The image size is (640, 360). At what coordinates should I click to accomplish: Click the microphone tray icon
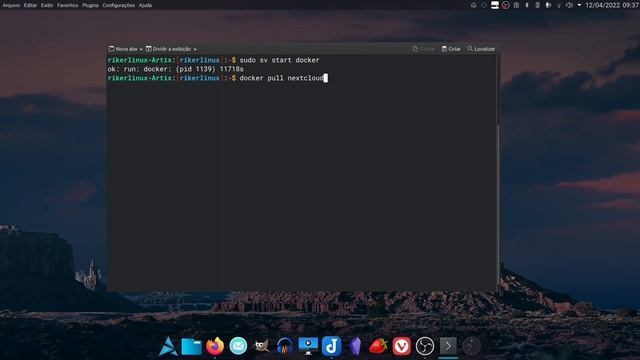pyautogui.click(x=548, y=5)
